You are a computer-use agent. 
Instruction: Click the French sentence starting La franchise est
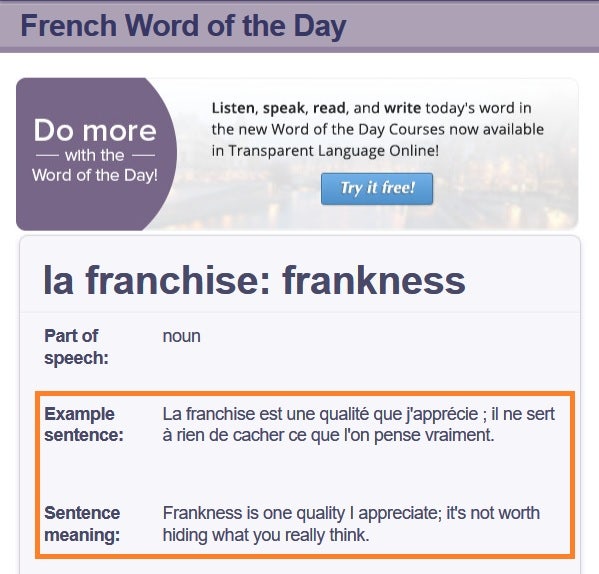359,424
